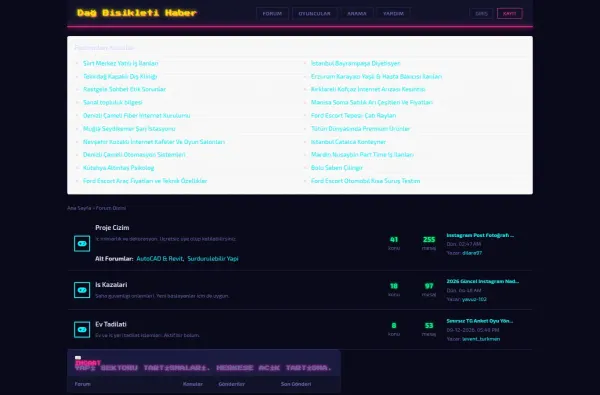Click the Is Kazalari forum gamepad icon
The height and width of the screenshot is (395, 600).
[82, 290]
